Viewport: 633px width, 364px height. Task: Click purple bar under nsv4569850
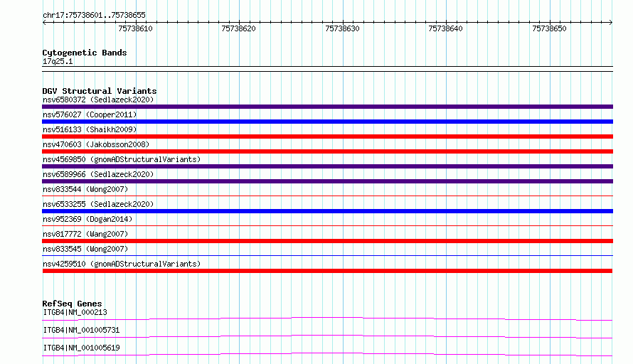pos(327,166)
